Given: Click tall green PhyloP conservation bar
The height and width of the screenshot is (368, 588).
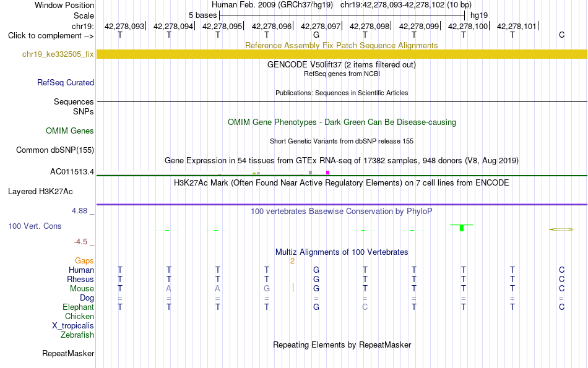Looking at the screenshot, I should (x=462, y=228).
